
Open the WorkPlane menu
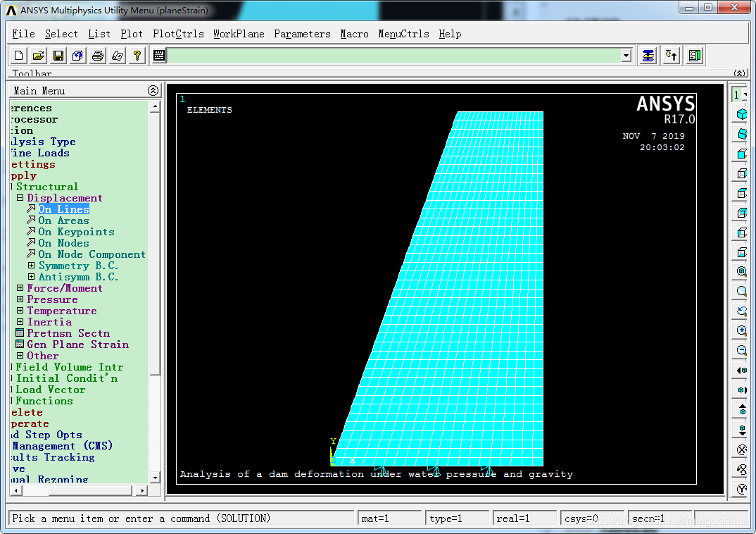239,34
